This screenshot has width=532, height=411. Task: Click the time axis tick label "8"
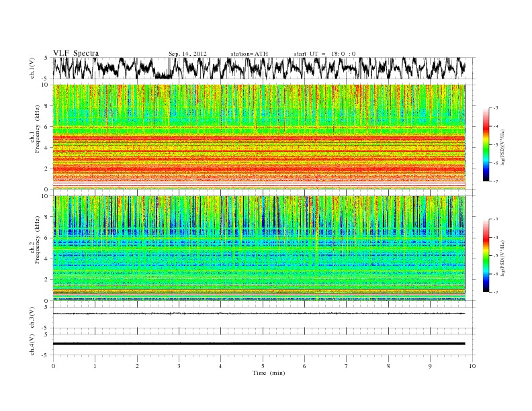388,366
